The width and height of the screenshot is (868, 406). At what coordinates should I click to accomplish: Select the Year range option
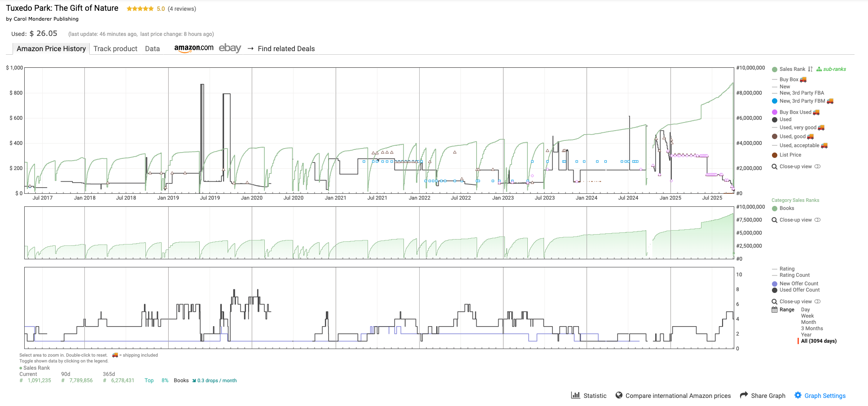tap(806, 335)
